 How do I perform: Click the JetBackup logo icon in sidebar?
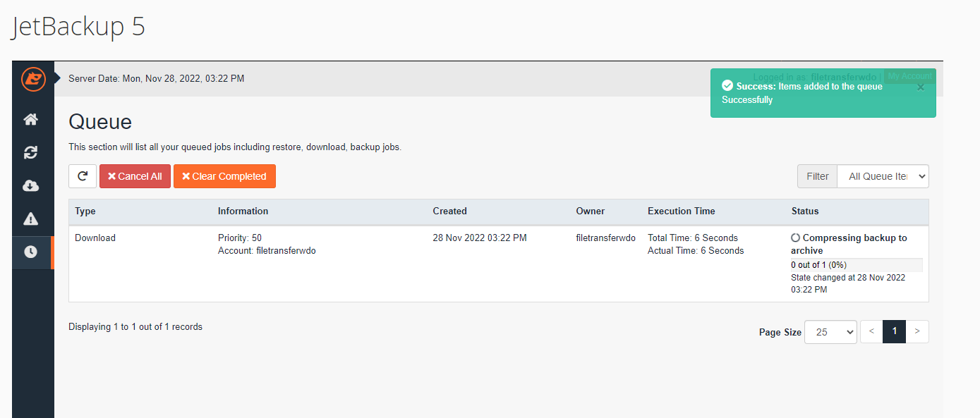[x=32, y=79]
